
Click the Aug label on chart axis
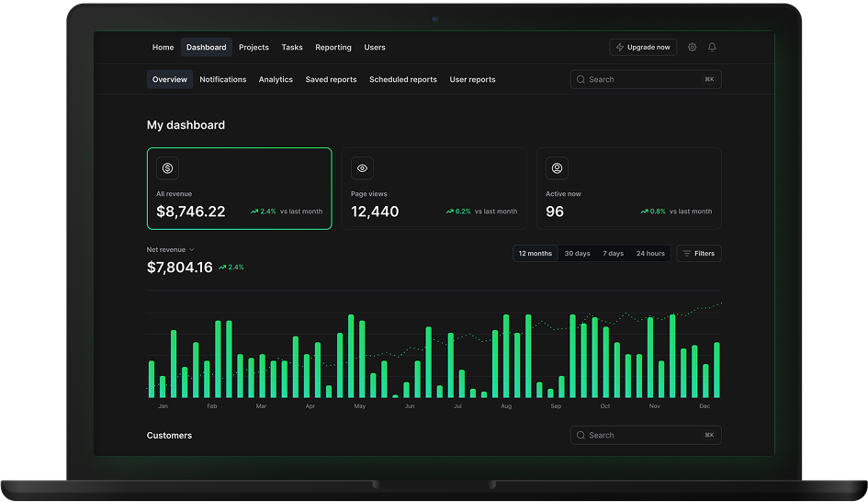(506, 406)
